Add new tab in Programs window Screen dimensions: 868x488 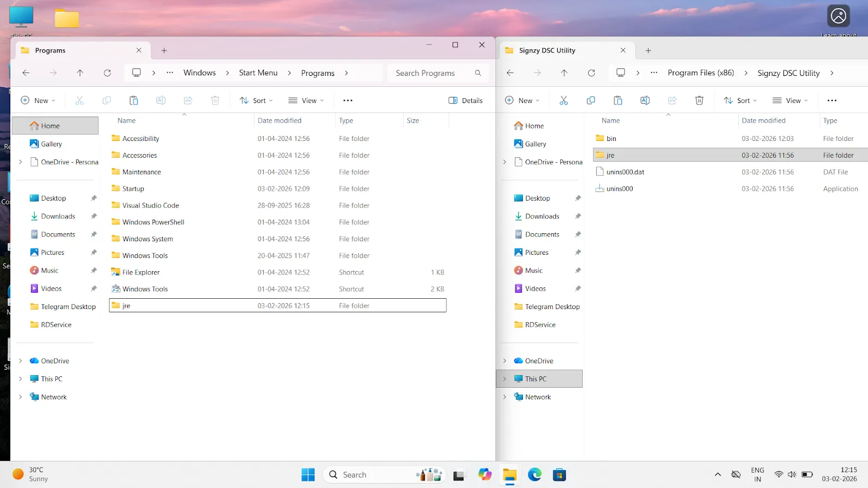coord(164,50)
